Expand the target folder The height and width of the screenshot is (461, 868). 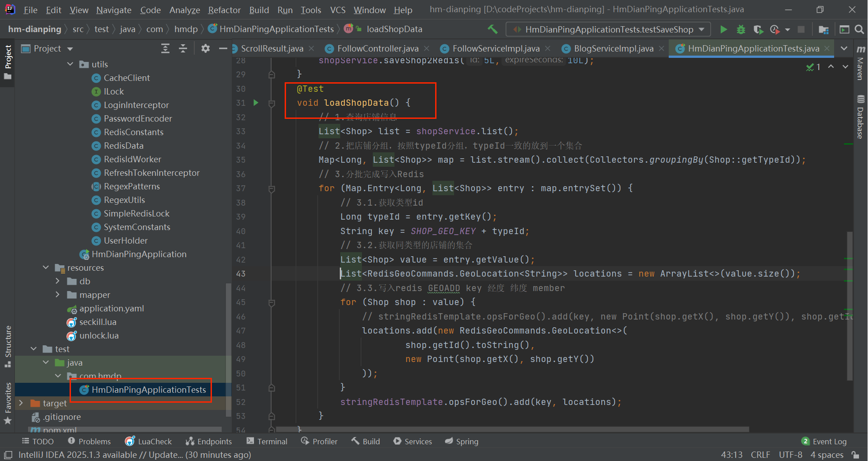pos(21,403)
